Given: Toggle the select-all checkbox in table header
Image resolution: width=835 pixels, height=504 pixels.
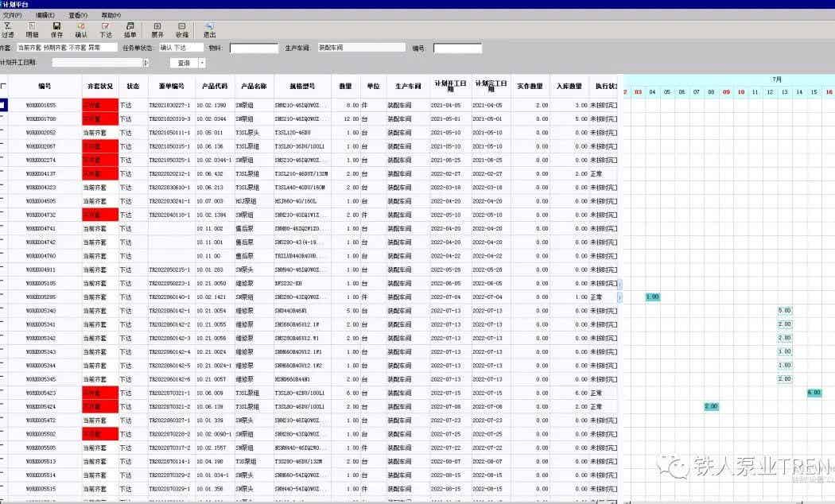Looking at the screenshot, I should point(4,86).
